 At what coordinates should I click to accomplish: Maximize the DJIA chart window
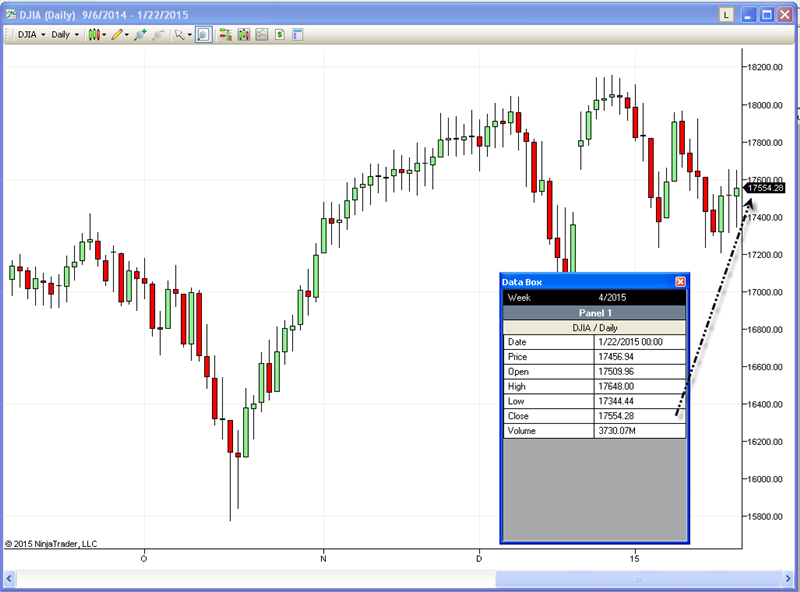tap(767, 15)
